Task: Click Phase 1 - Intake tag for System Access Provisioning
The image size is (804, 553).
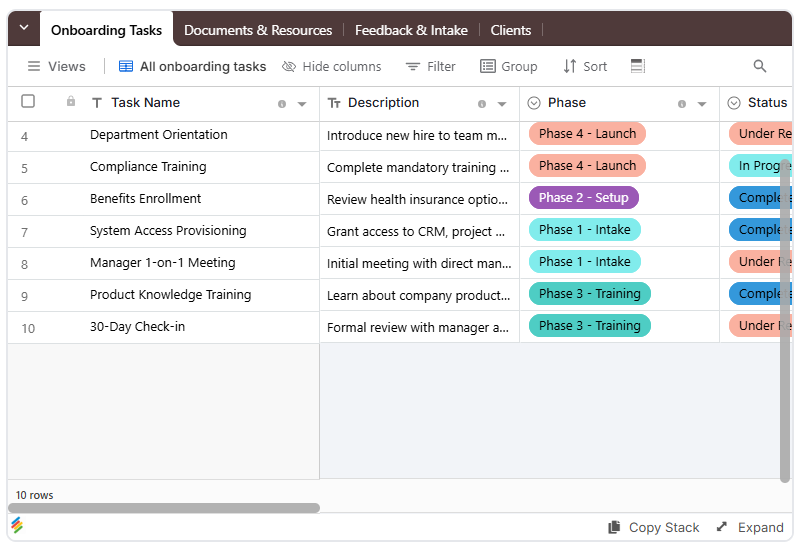Action: coord(585,229)
